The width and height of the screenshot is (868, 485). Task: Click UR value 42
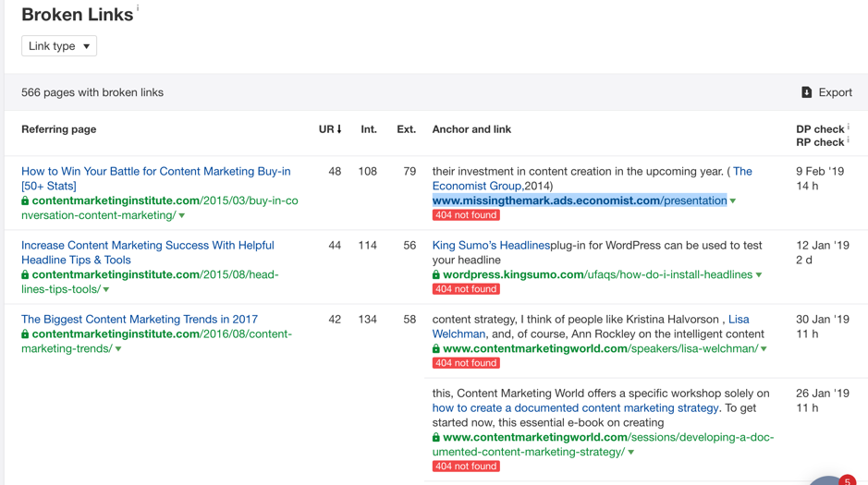[x=335, y=320]
